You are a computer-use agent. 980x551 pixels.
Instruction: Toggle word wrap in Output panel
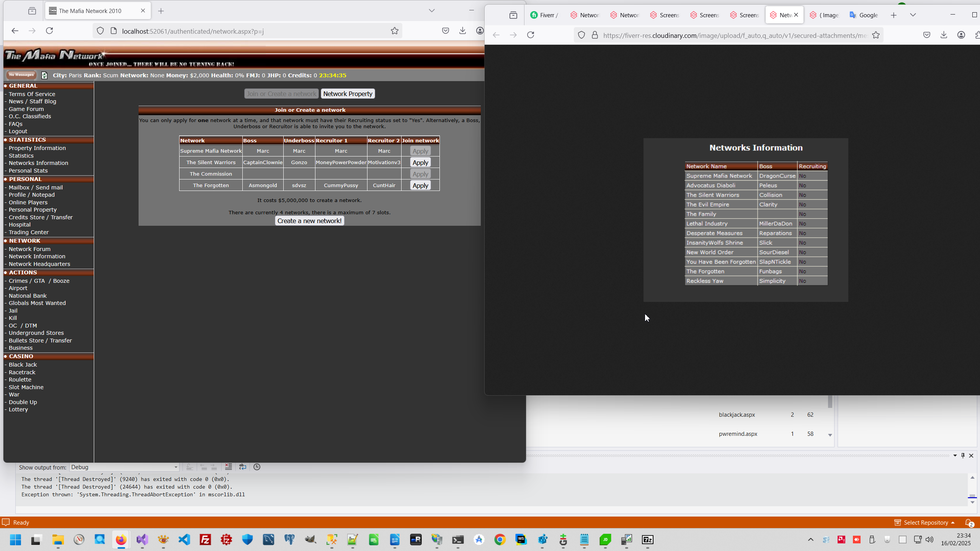coord(243,467)
